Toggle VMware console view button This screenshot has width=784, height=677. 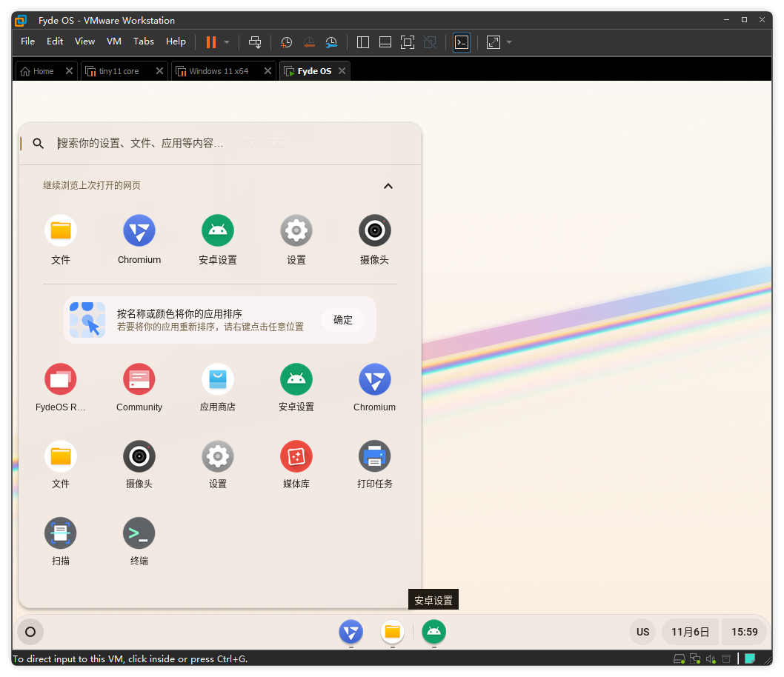click(x=462, y=42)
